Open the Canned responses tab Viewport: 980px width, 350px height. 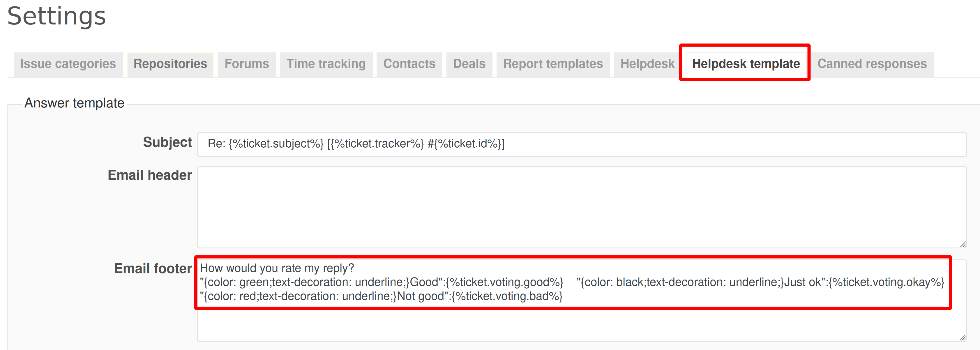coord(872,64)
